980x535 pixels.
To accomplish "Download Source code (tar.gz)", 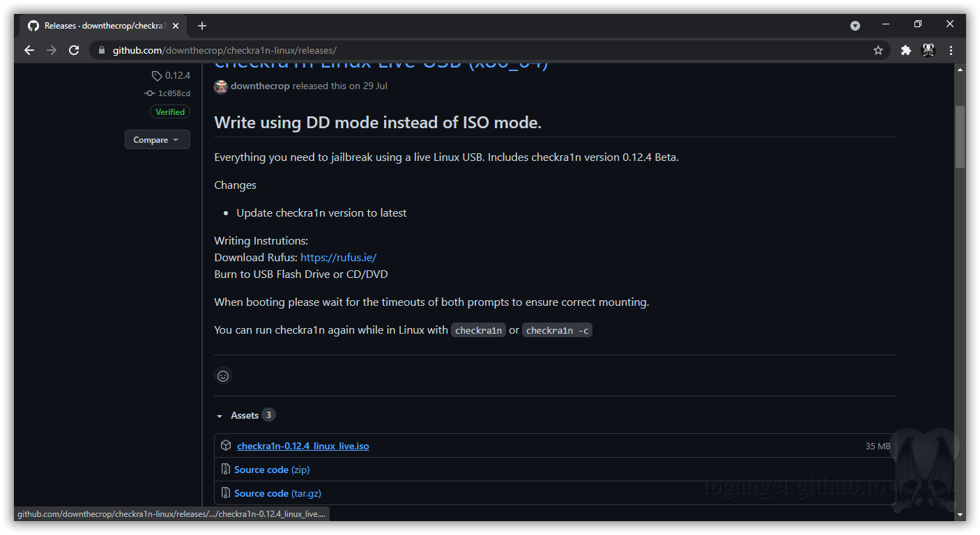I will click(x=277, y=493).
